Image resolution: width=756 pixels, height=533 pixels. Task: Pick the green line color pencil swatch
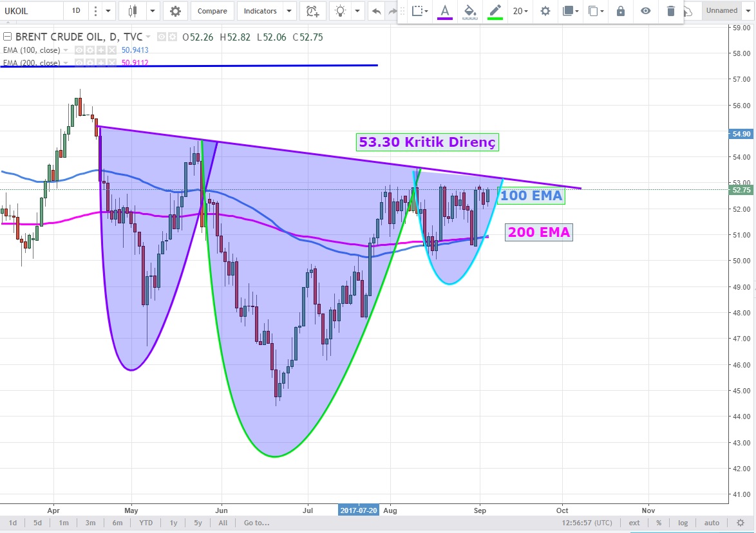(x=495, y=11)
